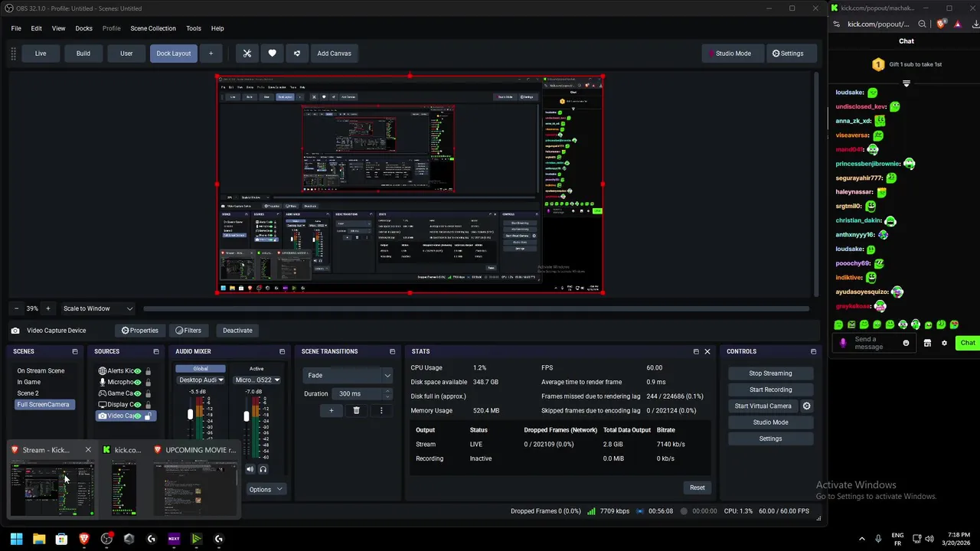Zoom out the preview with minus icon

pyautogui.click(x=16, y=308)
